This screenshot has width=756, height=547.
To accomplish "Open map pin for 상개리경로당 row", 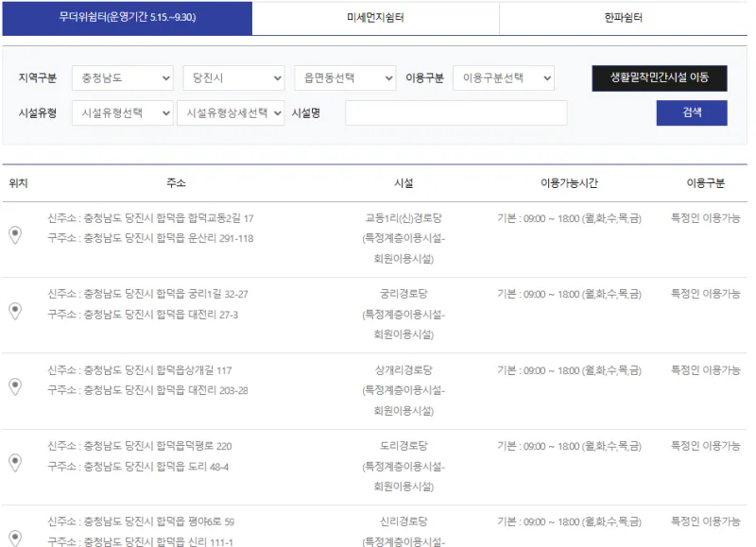I will (15, 386).
